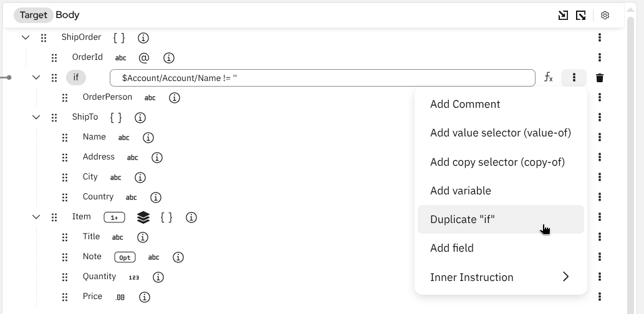Click the second diagonal arrow icon in the header
Screen dimensions: 644x314
(x=581, y=15)
